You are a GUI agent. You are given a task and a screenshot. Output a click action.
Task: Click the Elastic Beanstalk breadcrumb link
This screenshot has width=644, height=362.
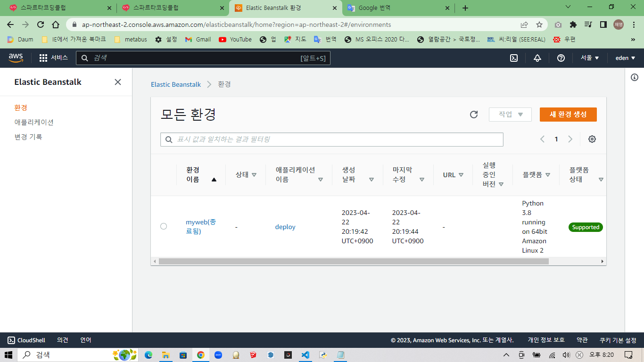(176, 84)
